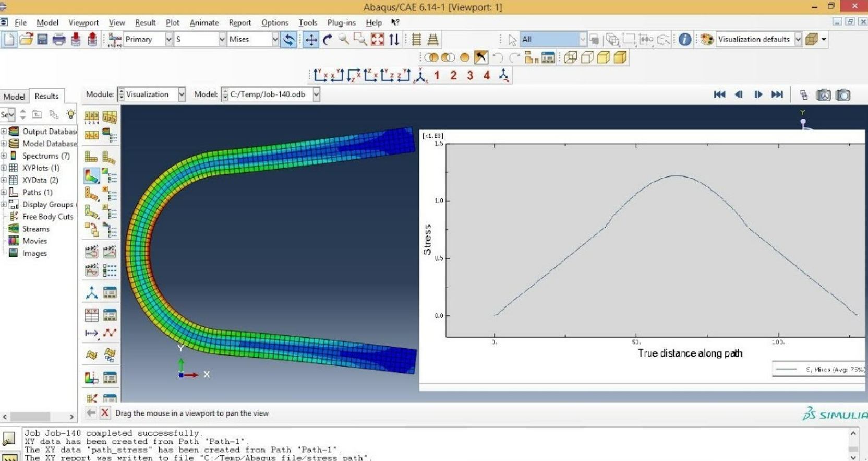Click the lightbulb icon in tree toolbar
This screenshot has height=461, width=868.
pyautogui.click(x=71, y=114)
